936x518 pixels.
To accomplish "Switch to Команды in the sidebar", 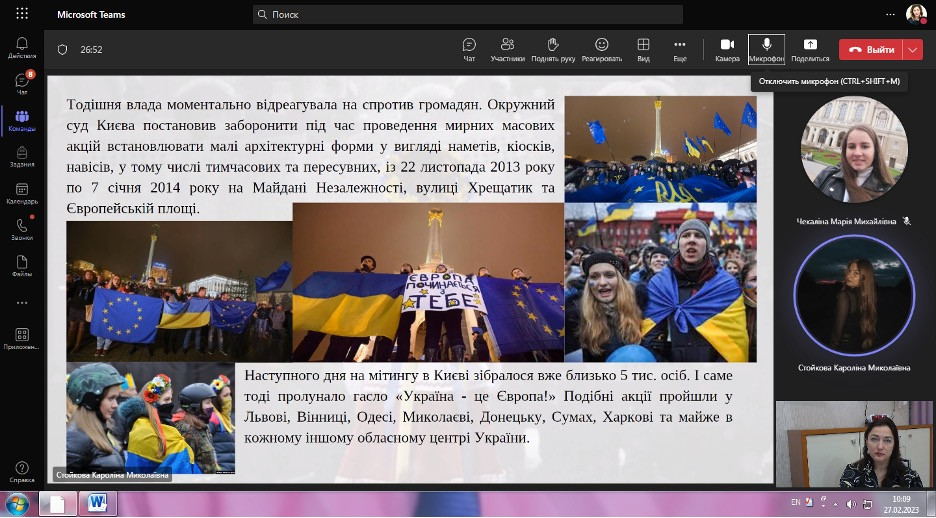I will tap(22, 121).
